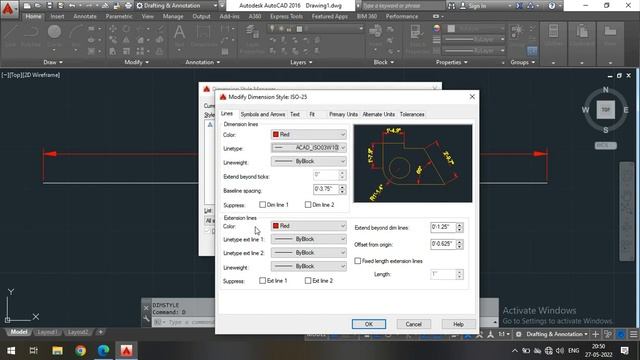This screenshot has width=640, height=360.
Task: Open Layer Properties in Layers panel
Action: [252, 39]
